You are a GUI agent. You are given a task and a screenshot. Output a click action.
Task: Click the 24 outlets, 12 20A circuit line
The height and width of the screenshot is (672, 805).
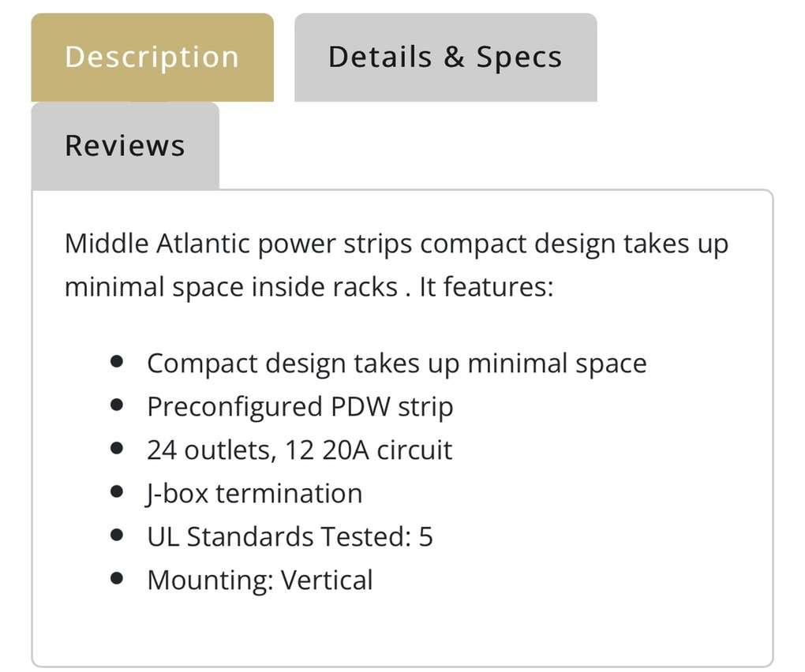click(x=299, y=450)
